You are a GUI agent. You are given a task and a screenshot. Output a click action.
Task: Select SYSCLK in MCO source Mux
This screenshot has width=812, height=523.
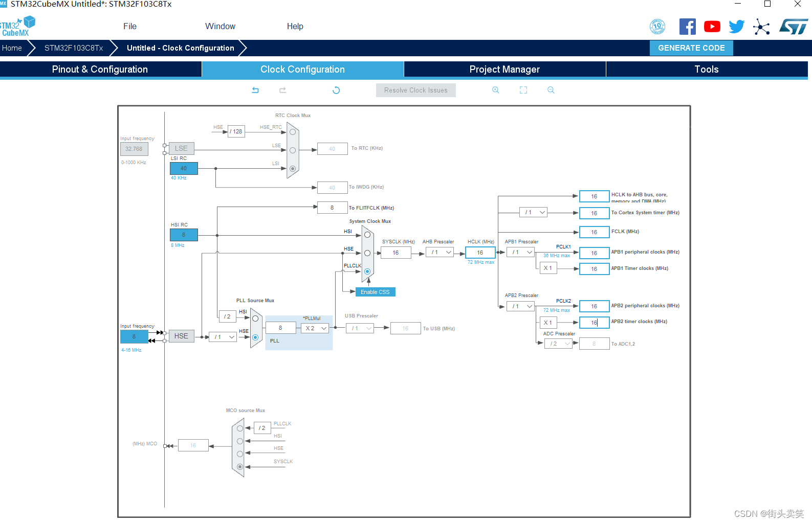(240, 467)
